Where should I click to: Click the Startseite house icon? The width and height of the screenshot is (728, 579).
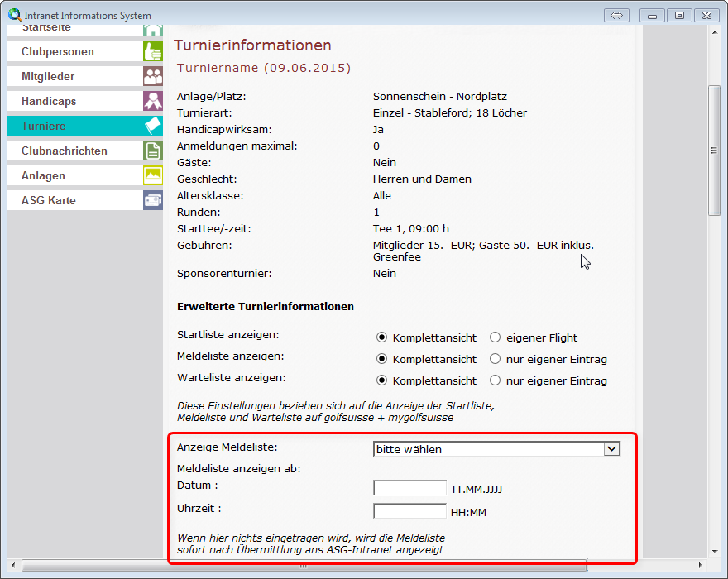pos(152,30)
